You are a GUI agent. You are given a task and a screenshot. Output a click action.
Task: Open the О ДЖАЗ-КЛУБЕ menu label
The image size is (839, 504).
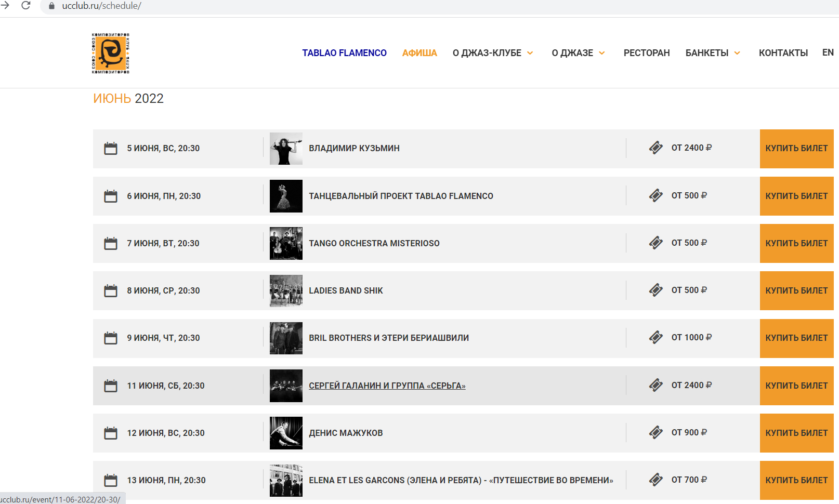[x=487, y=53]
